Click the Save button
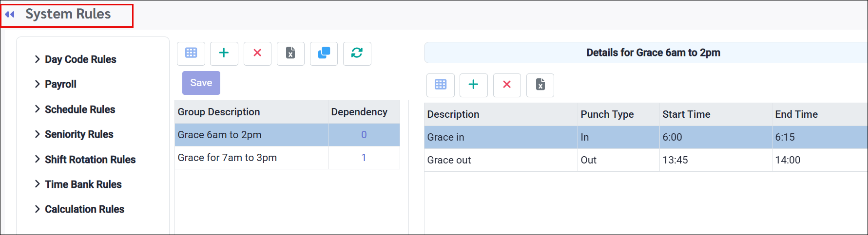This screenshot has width=868, height=235. pos(201,83)
